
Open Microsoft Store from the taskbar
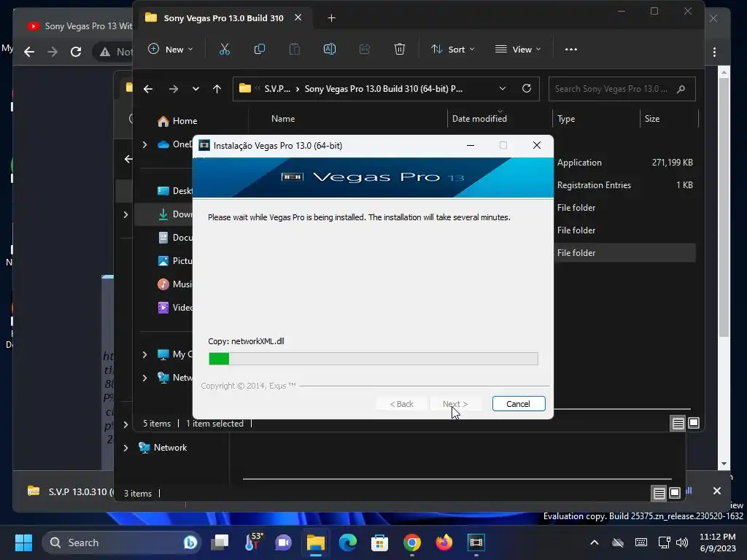pyautogui.click(x=379, y=542)
